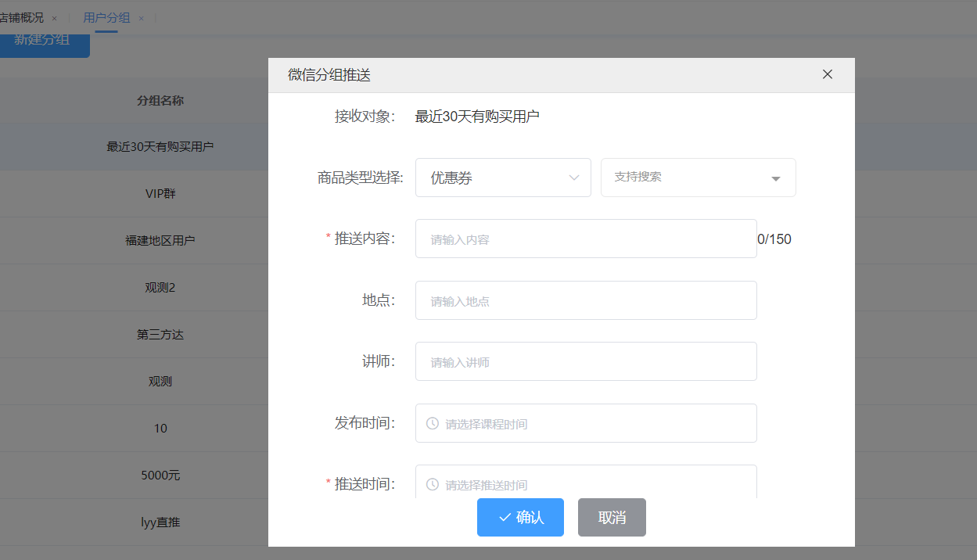The image size is (977, 560).
Task: Click the clock icon in 发布时间 field
Action: tap(432, 423)
